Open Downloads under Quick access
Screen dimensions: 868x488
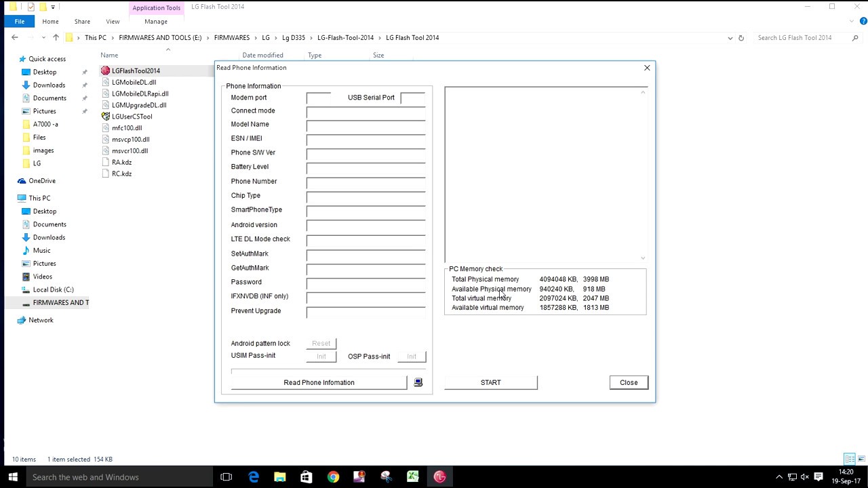[49, 85]
